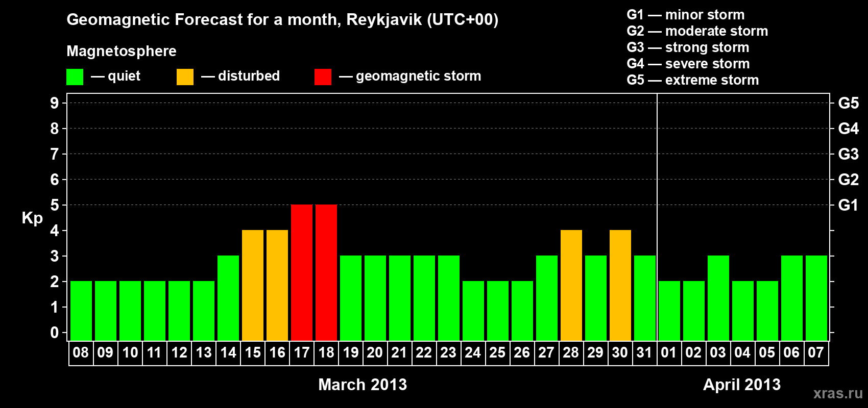This screenshot has height=408, width=868.
Task: Click the April 2013 month label
Action: click(742, 384)
